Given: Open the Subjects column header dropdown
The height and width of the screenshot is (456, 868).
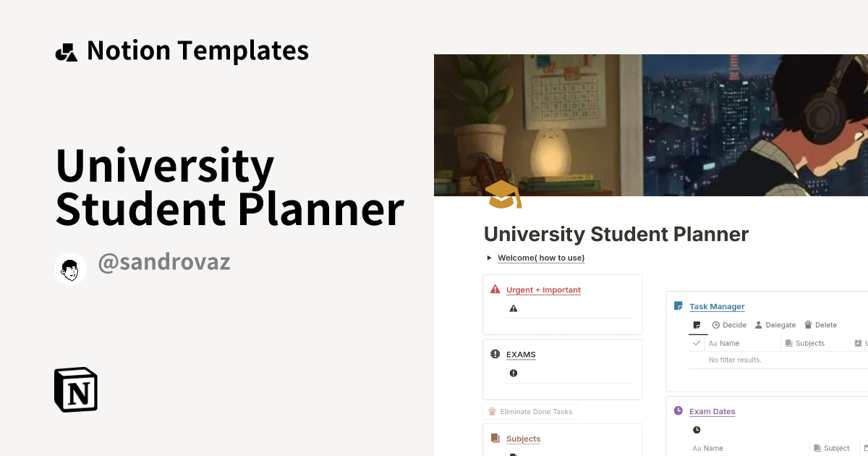Looking at the screenshot, I should pyautogui.click(x=805, y=343).
